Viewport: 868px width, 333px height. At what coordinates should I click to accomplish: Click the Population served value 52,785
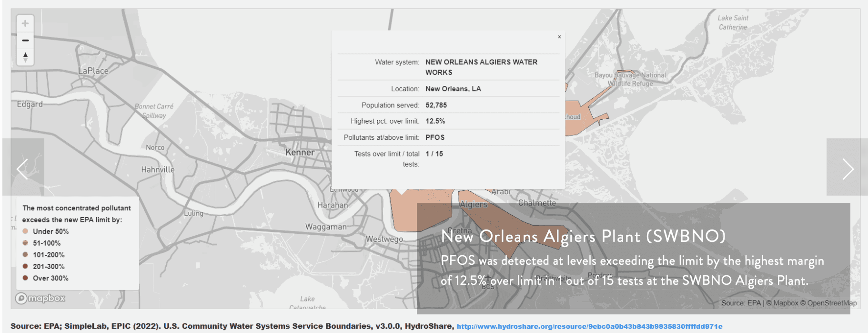click(x=436, y=105)
